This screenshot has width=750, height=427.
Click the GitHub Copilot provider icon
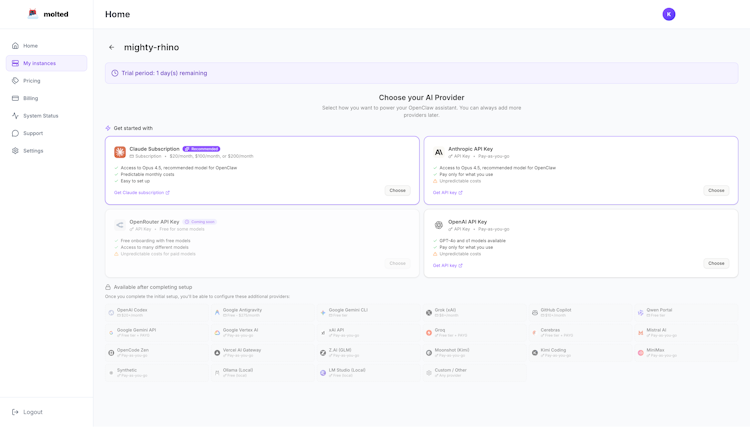535,313
